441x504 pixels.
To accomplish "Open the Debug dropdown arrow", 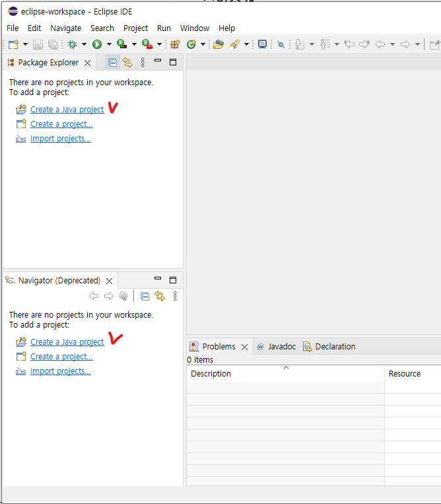I will tap(84, 44).
